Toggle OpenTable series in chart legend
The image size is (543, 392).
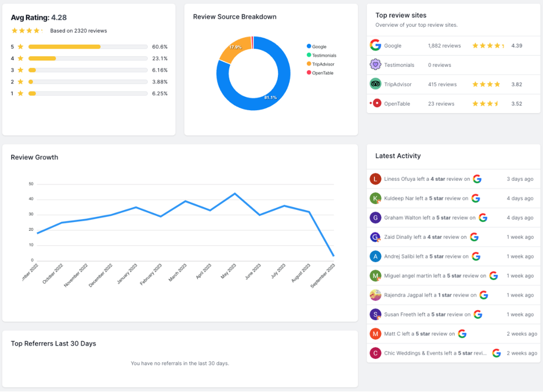[x=322, y=73]
